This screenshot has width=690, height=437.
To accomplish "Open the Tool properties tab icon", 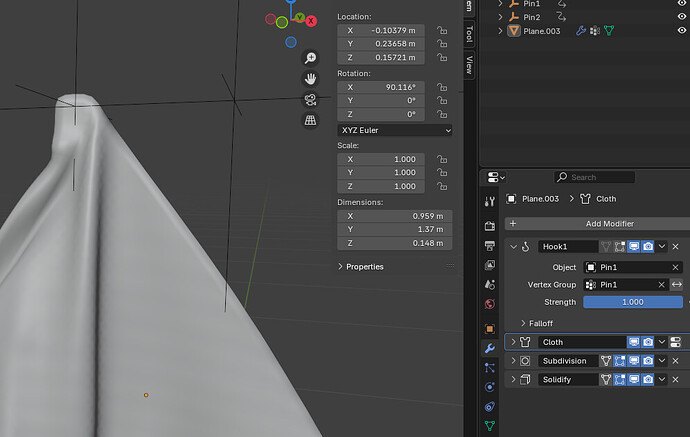I will 490,202.
